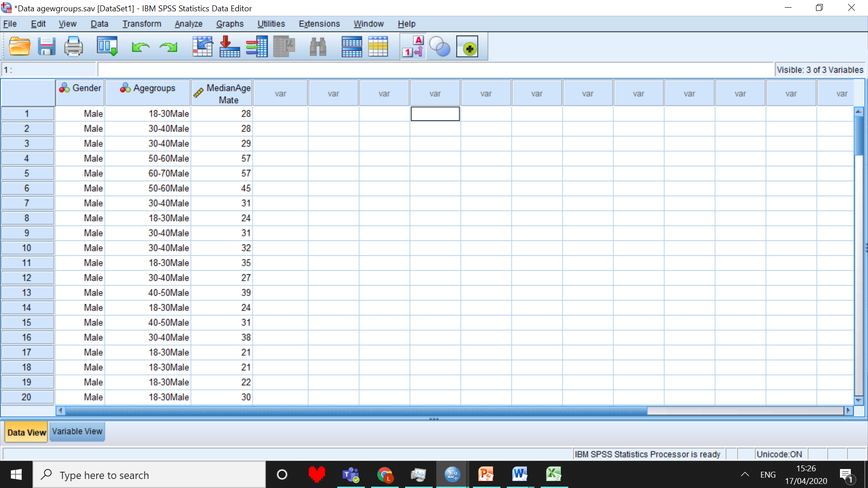Click the horizontal scrollbar right arrow

click(848, 411)
